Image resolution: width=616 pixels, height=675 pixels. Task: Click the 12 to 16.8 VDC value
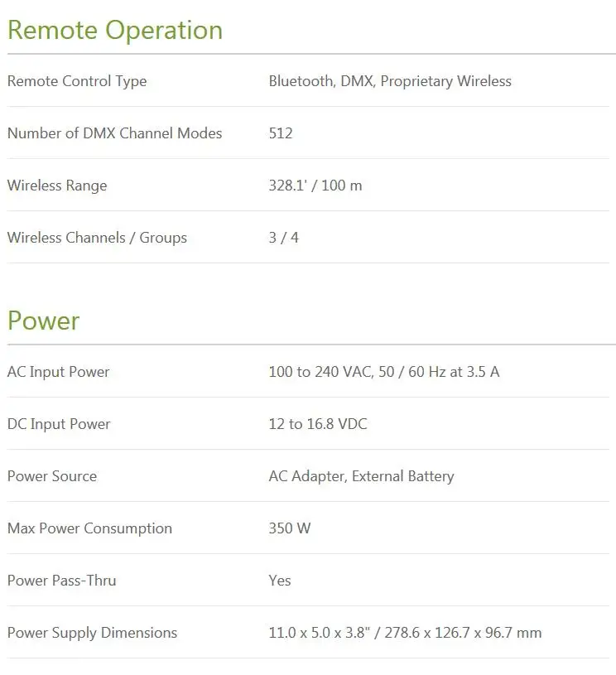318,423
